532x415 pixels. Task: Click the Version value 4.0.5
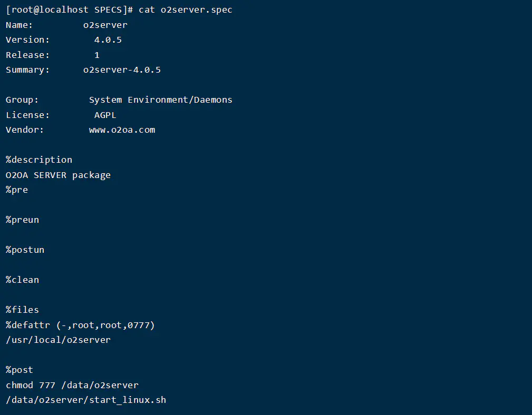(108, 40)
